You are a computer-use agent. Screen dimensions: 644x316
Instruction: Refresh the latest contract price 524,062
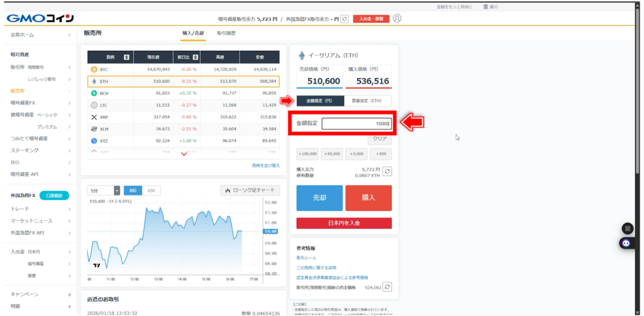point(387,286)
